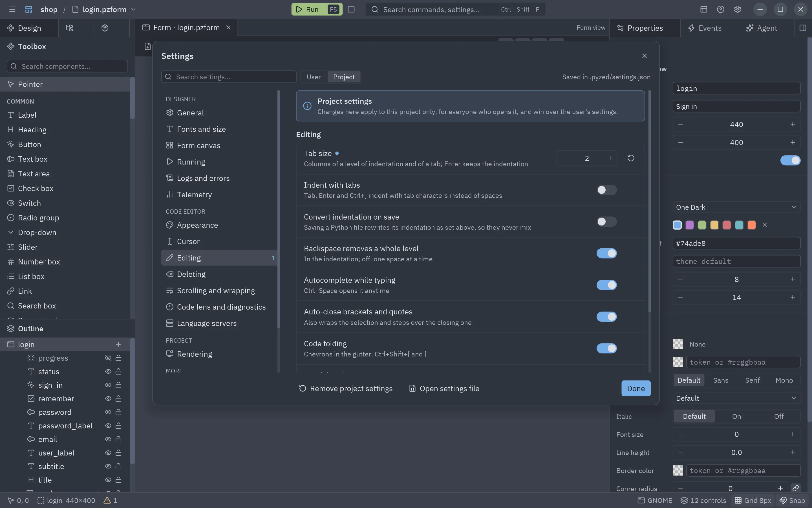The height and width of the screenshot is (508, 812).
Task: Click the warnings indicator in status bar
Action: 111,500
